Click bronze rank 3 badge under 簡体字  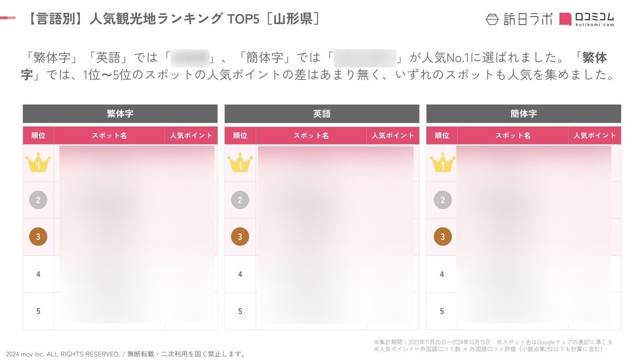[x=442, y=237]
